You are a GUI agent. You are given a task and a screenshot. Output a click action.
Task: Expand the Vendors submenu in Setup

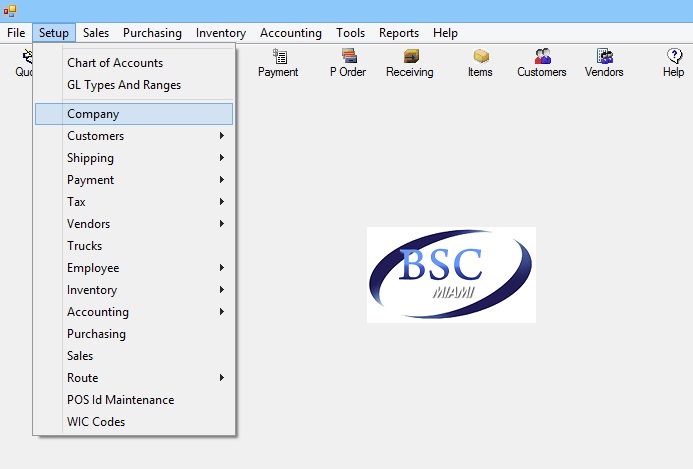point(134,224)
